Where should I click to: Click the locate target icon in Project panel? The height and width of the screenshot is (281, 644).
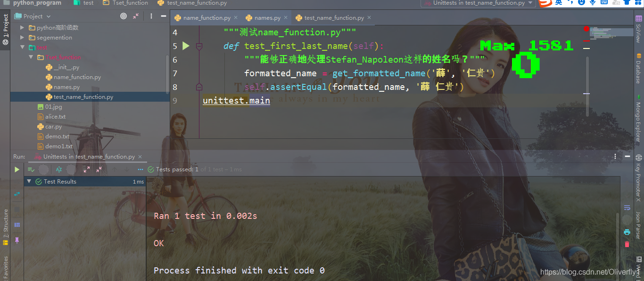124,16
